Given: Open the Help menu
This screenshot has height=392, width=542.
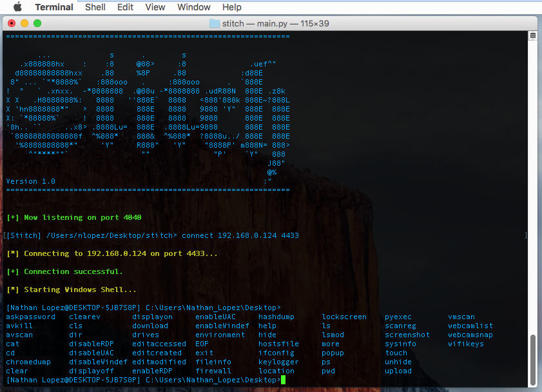Looking at the screenshot, I should point(231,7).
